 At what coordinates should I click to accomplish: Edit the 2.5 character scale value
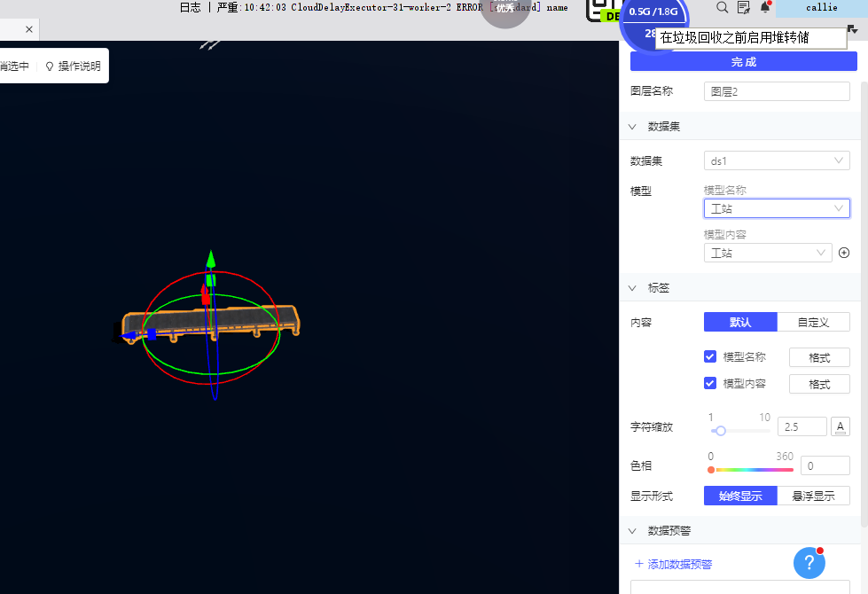click(x=802, y=426)
